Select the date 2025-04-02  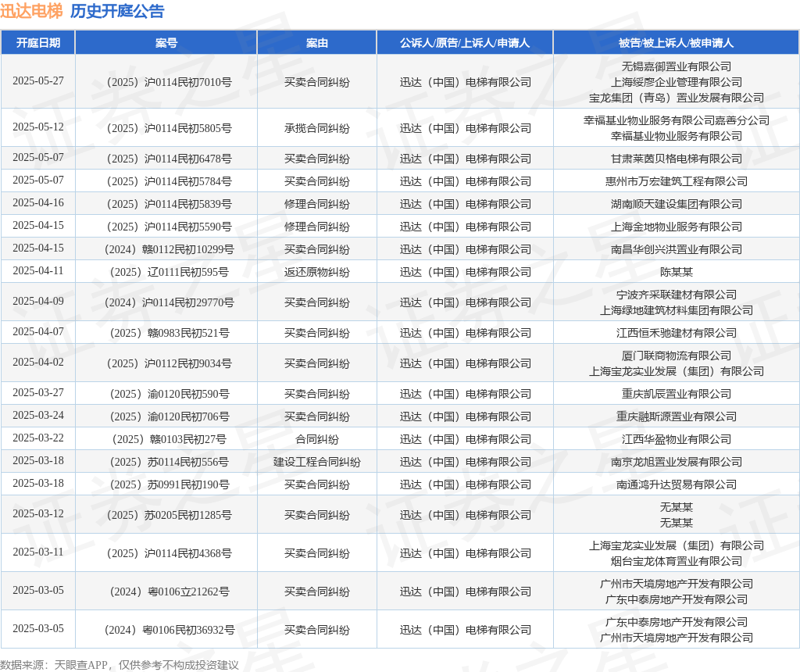[38, 363]
